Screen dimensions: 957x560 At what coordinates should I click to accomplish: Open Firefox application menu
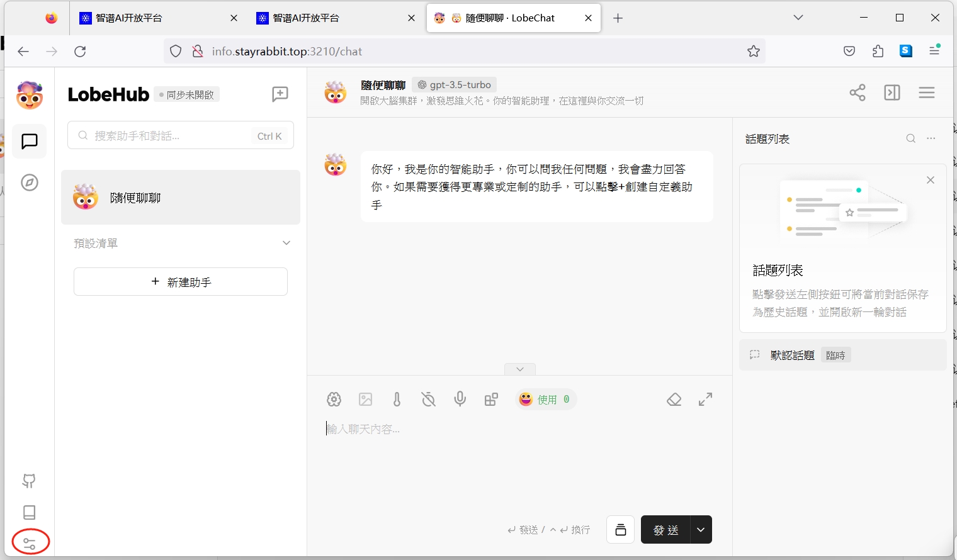point(935,51)
